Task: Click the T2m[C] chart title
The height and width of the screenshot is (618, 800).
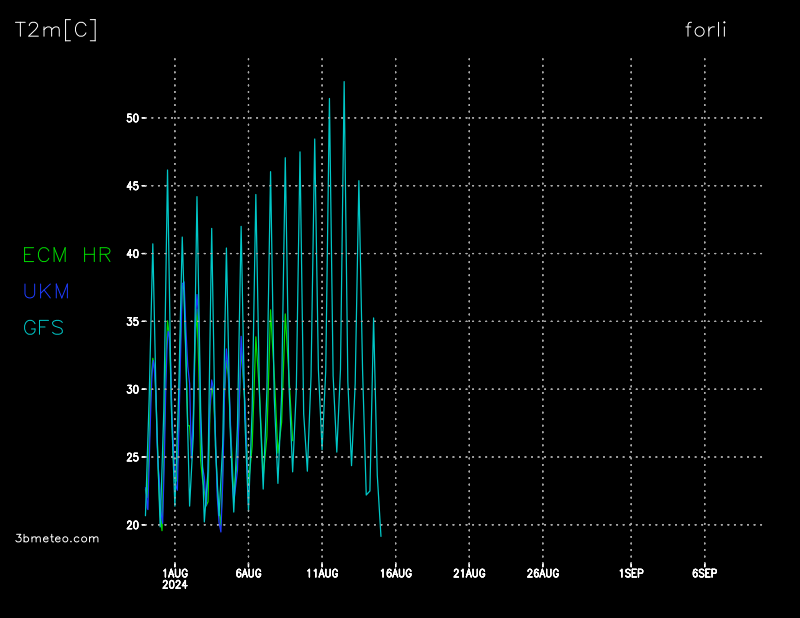Action: tap(56, 30)
